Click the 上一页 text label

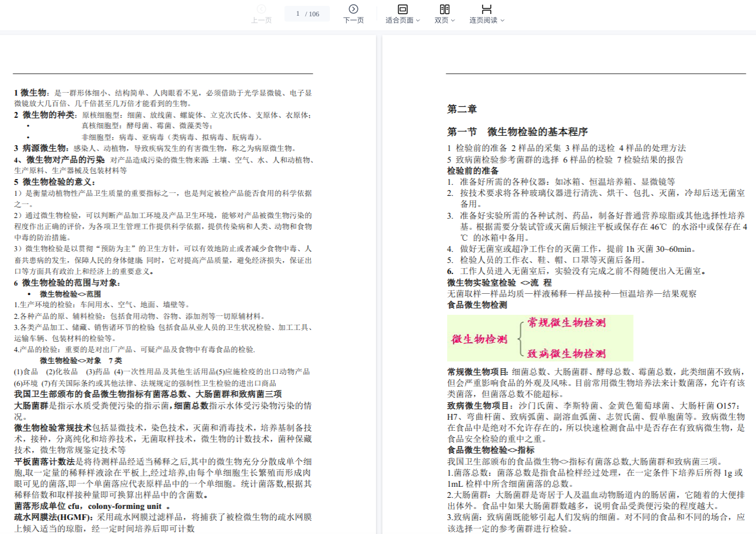click(261, 20)
